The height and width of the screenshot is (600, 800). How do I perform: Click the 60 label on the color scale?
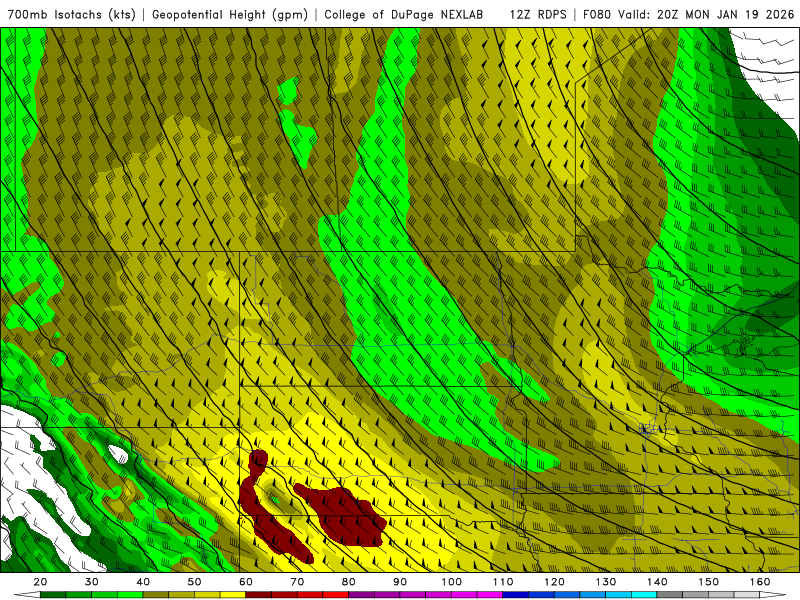[x=246, y=582]
